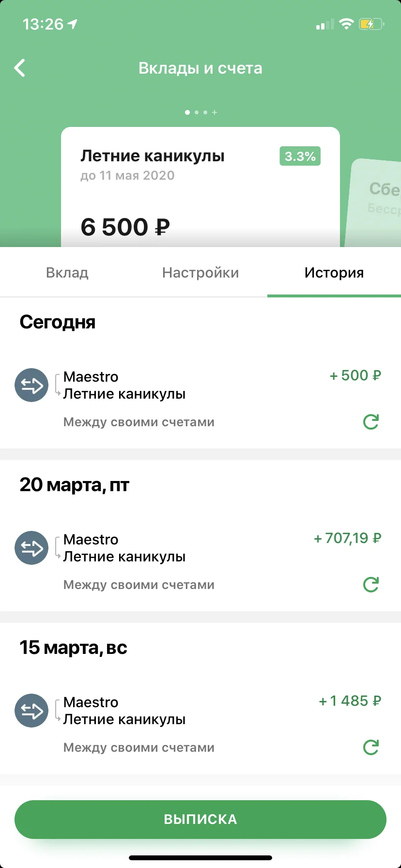Tap transfer icon of 20 March transaction
The width and height of the screenshot is (401, 868).
click(x=31, y=548)
